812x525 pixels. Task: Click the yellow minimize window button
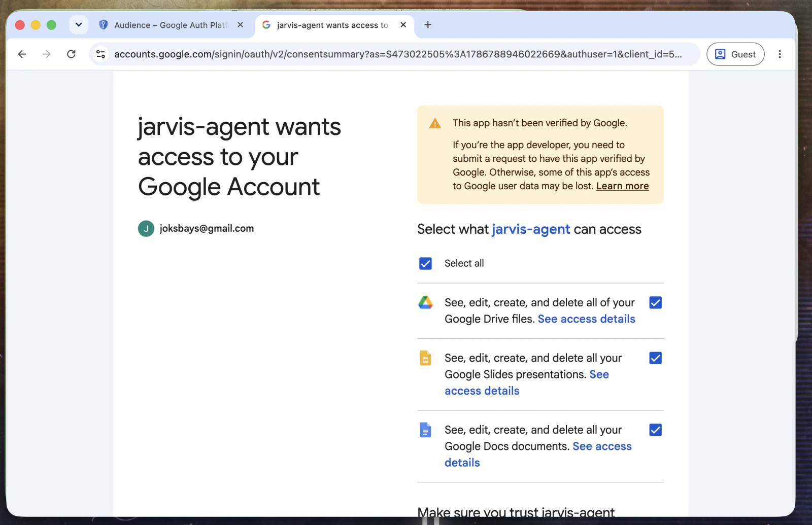pos(36,25)
